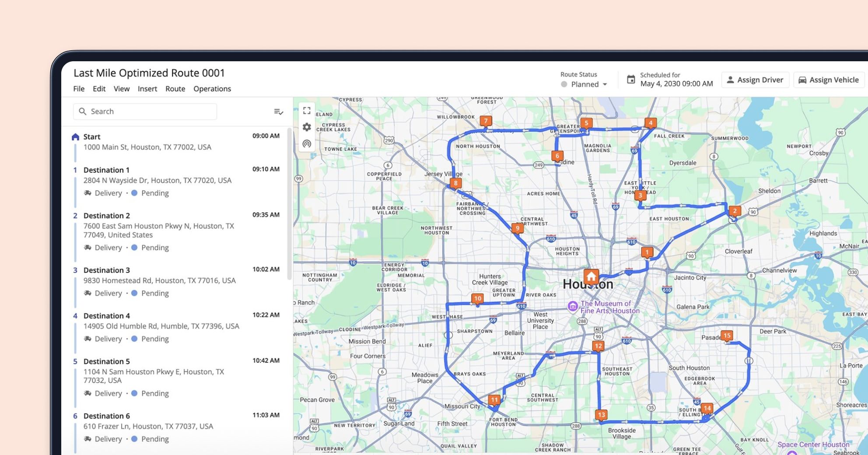Select the Destination 4 row title

point(106,316)
